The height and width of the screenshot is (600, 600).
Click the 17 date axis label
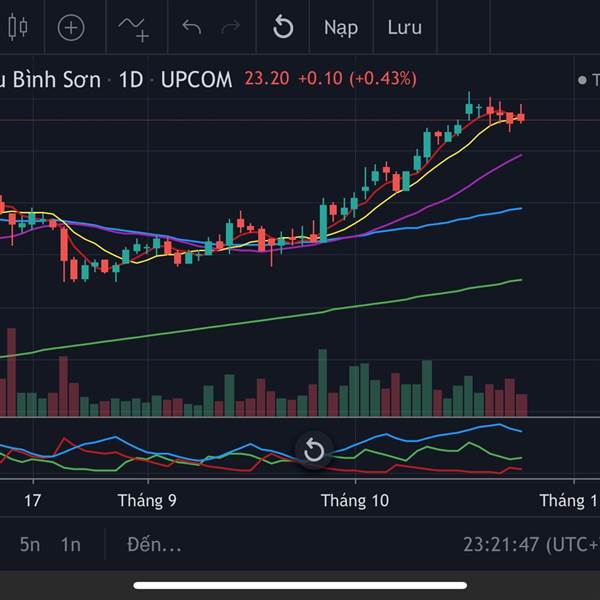[32, 501]
